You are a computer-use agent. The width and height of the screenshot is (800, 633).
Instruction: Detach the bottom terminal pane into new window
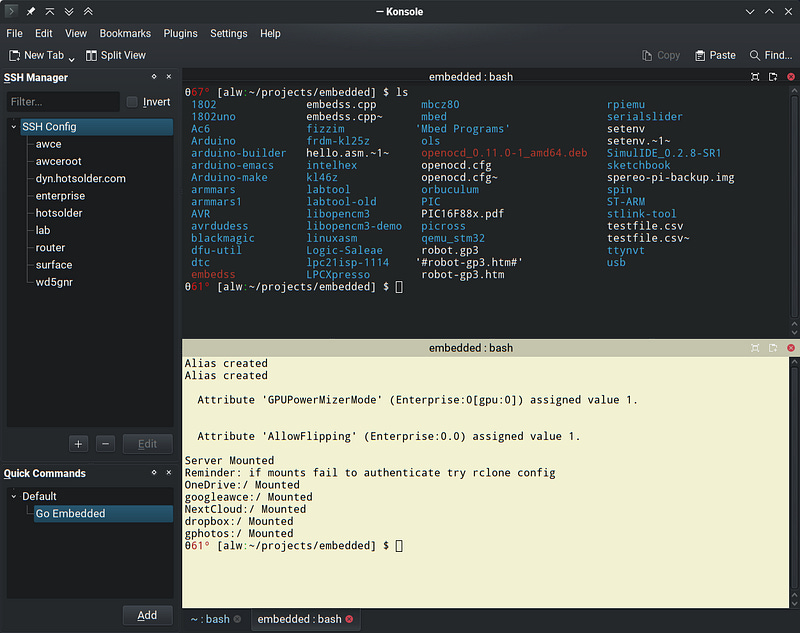tap(773, 348)
